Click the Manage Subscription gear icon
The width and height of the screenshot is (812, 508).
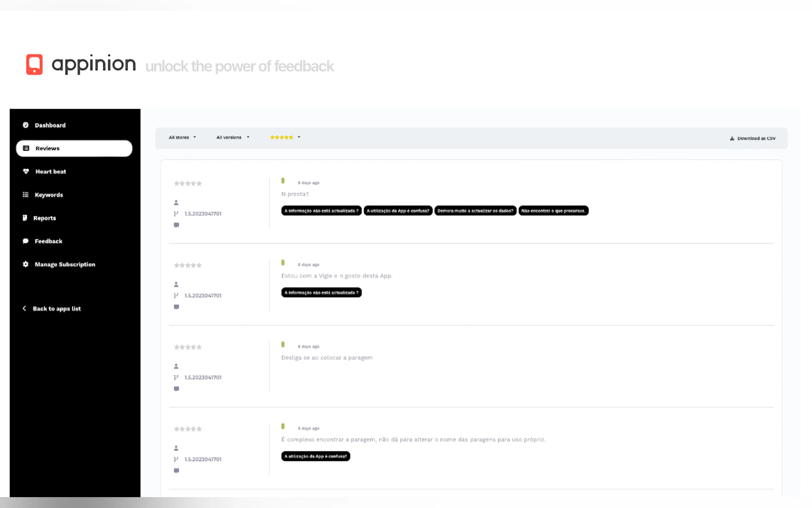tap(26, 264)
